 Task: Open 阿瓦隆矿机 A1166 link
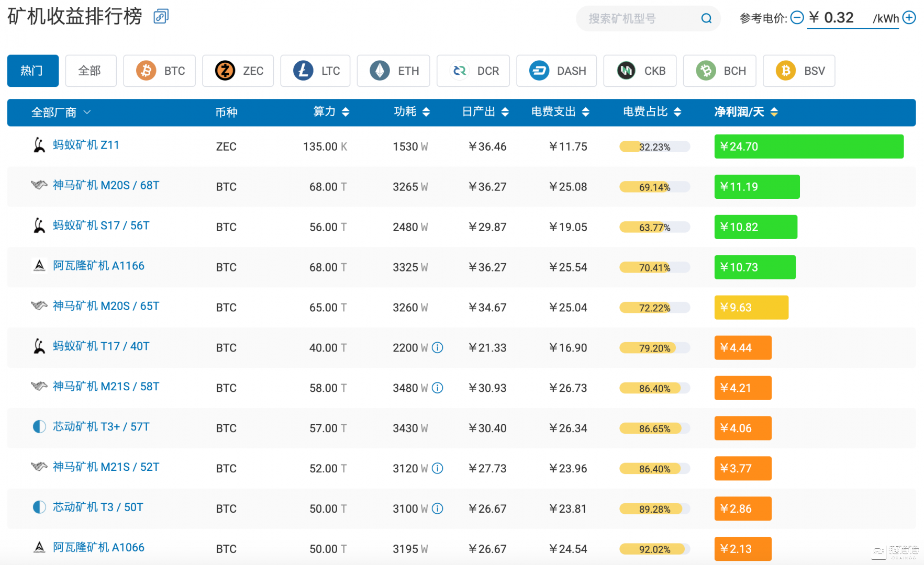point(98,266)
